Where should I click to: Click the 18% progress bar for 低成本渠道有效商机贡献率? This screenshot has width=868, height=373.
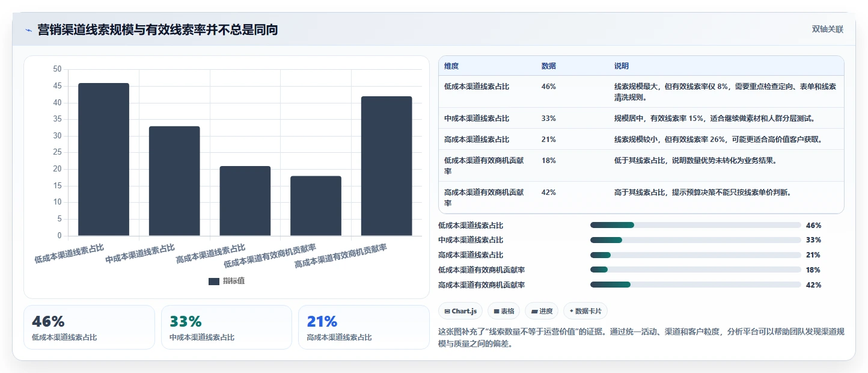pyautogui.click(x=695, y=270)
